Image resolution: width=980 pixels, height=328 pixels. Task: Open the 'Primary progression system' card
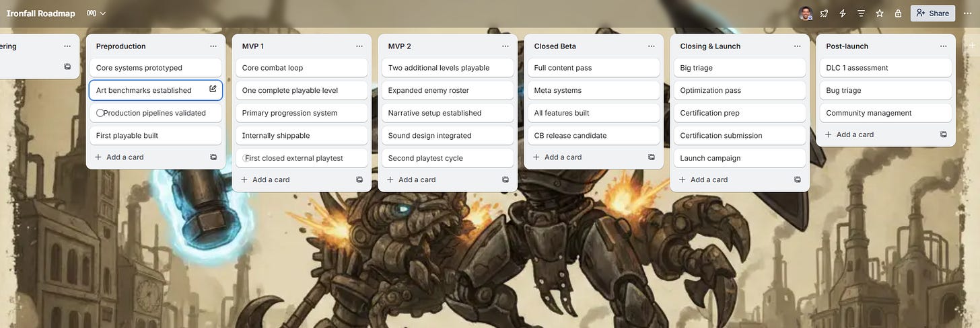click(x=302, y=113)
